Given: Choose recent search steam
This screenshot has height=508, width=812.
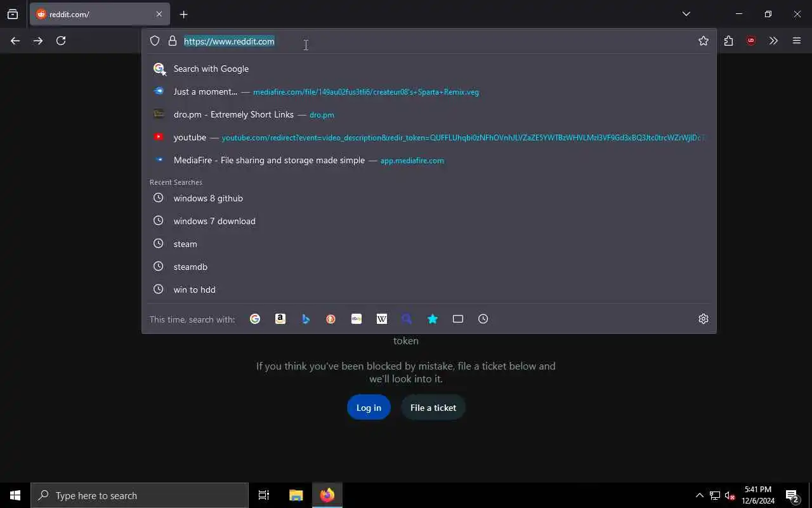Looking at the screenshot, I should point(429,244).
